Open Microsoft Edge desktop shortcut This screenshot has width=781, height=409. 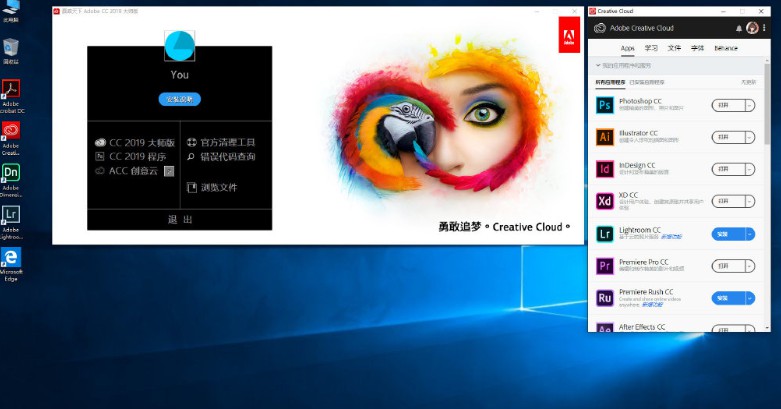click(x=11, y=265)
